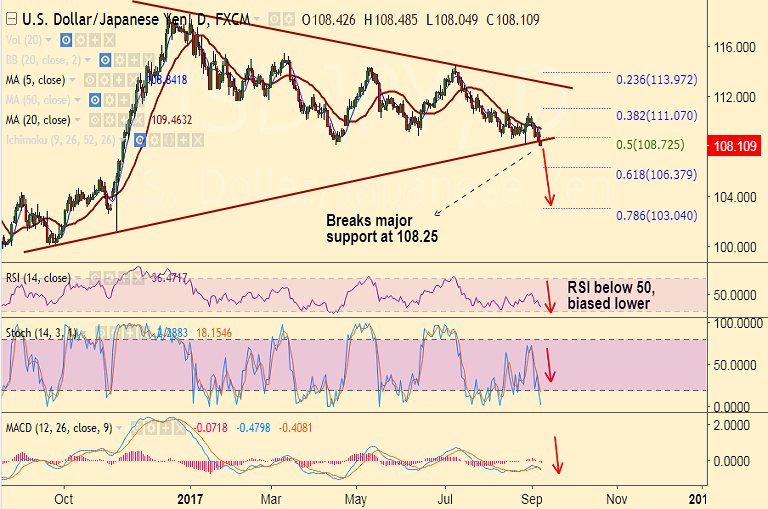Select the RSI (14, close) label
The height and width of the screenshot is (509, 768).
click(38, 278)
